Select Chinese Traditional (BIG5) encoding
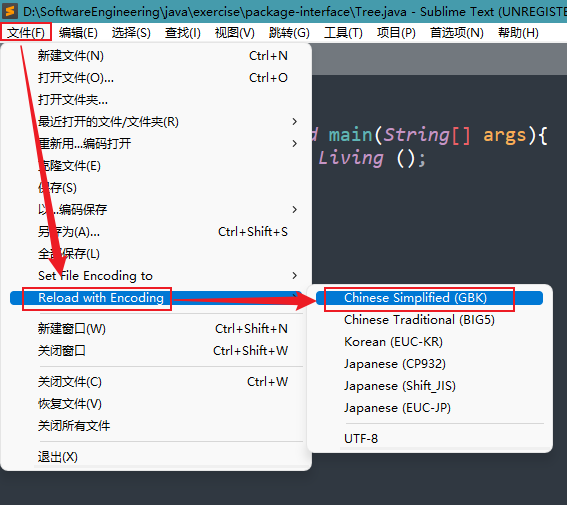 pos(430,320)
